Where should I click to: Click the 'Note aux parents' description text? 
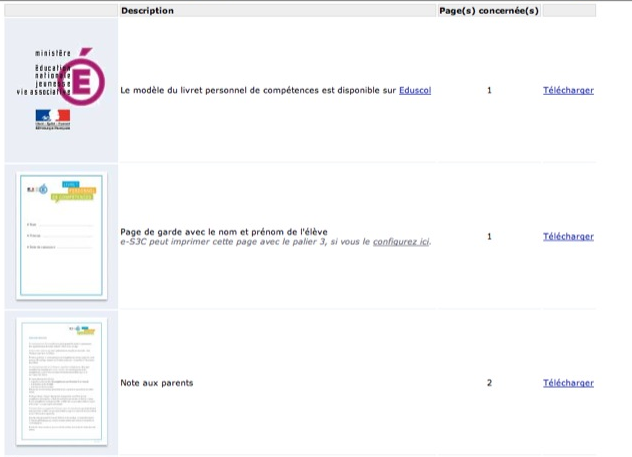click(156, 383)
